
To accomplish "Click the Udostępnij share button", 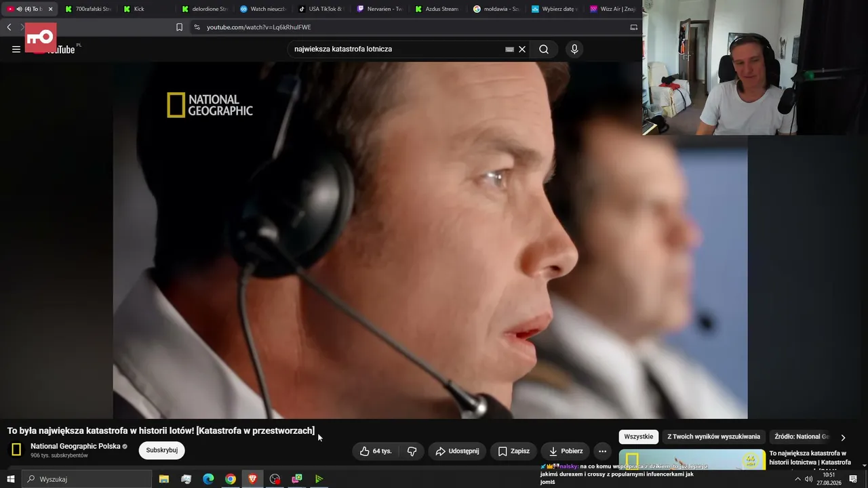I will 457,451.
